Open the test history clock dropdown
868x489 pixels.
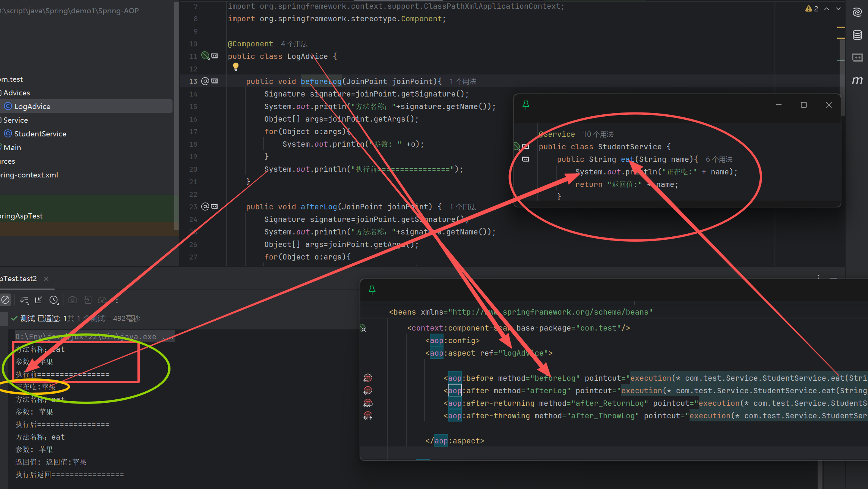[x=54, y=300]
